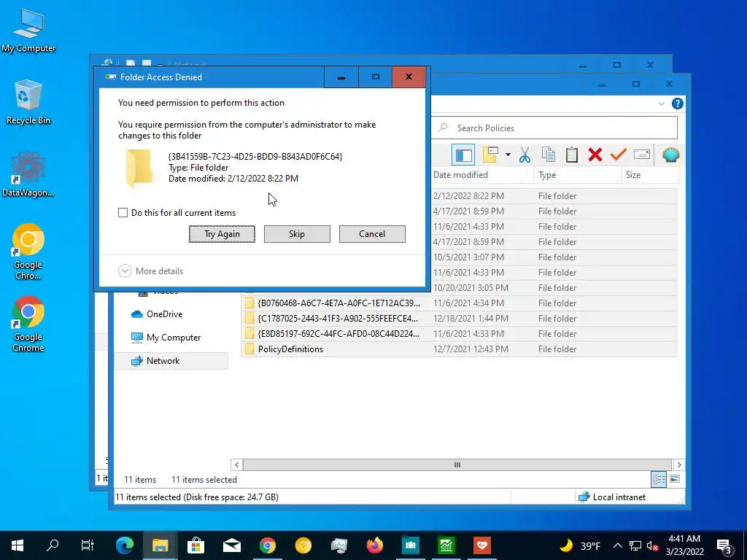747x560 pixels.
Task: Click the 2/12/2022 8:22 PM date cell
Action: [x=468, y=195]
